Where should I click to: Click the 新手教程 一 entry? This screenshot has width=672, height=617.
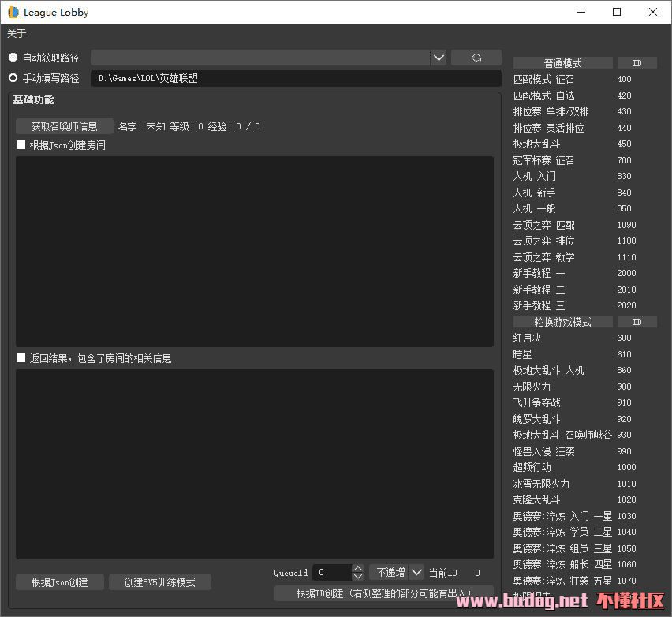[539, 273]
